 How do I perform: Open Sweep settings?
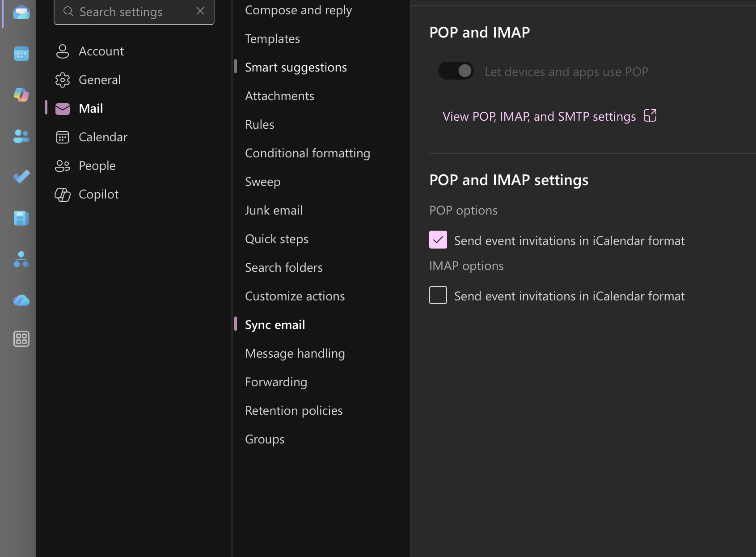point(262,182)
